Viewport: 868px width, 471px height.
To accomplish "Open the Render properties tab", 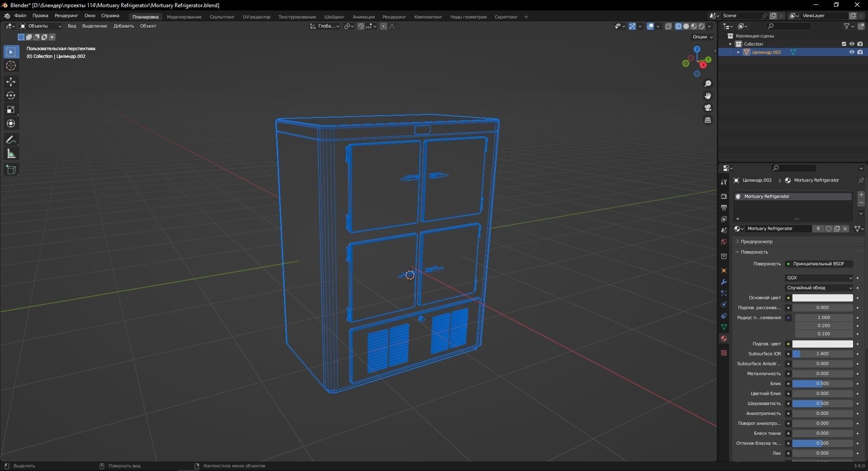I will point(724,196).
